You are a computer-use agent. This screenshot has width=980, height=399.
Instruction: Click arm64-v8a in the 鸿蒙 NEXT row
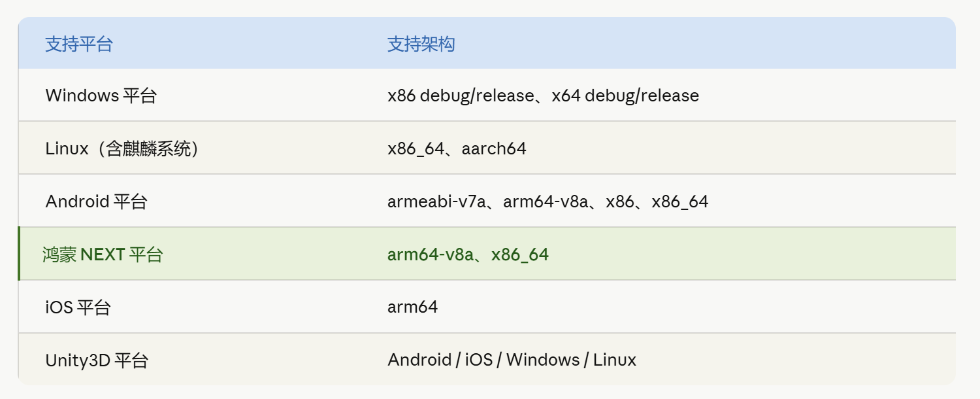click(430, 254)
